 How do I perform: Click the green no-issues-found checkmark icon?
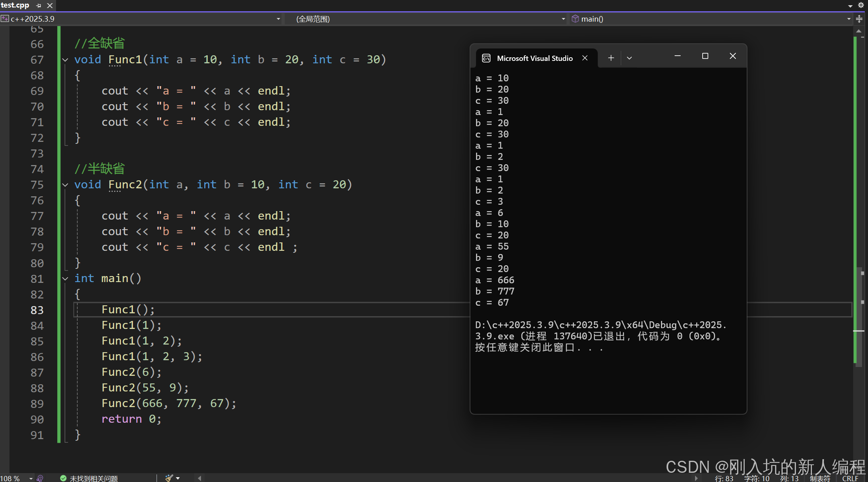(x=63, y=478)
